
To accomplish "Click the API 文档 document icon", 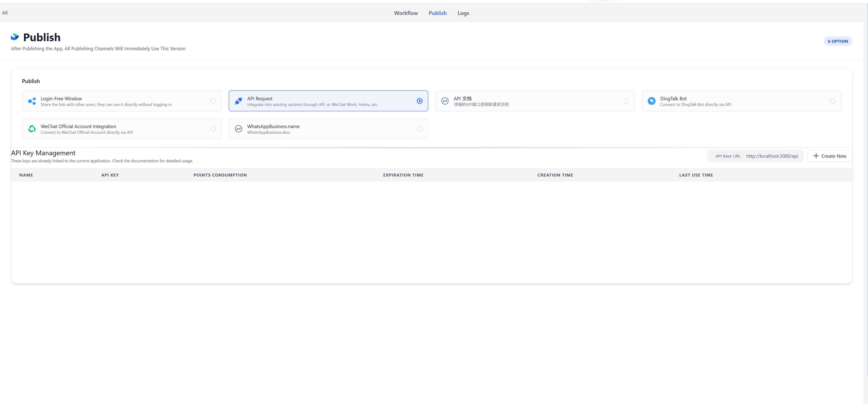I will (445, 101).
